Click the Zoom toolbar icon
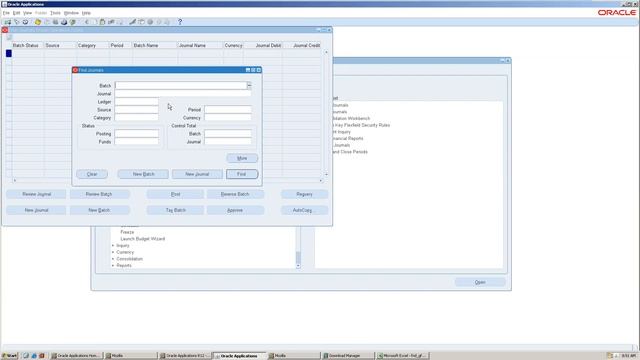Image resolution: width=640 pixels, height=360 pixels. (141, 22)
